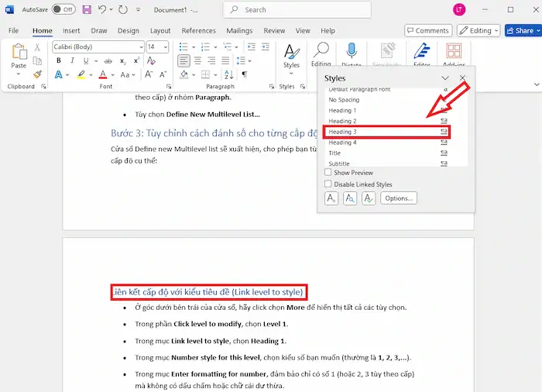The image size is (542, 392).
Task: Apply the red font color swatch
Action: 102,74
